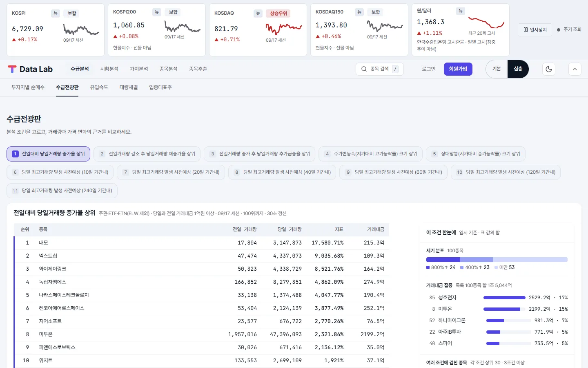The image size is (588, 368).
Task: Click the 미만 segment of the distribution bar
Action: pos(530,260)
